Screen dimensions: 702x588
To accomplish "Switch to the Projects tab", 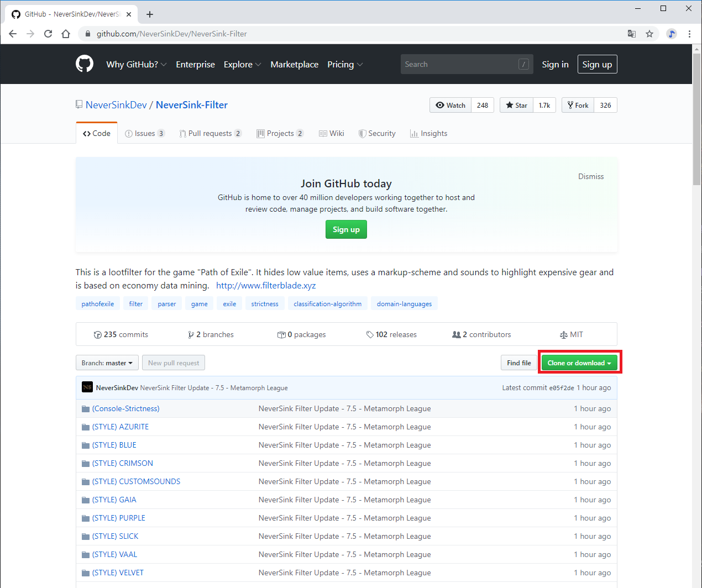I will coord(280,133).
